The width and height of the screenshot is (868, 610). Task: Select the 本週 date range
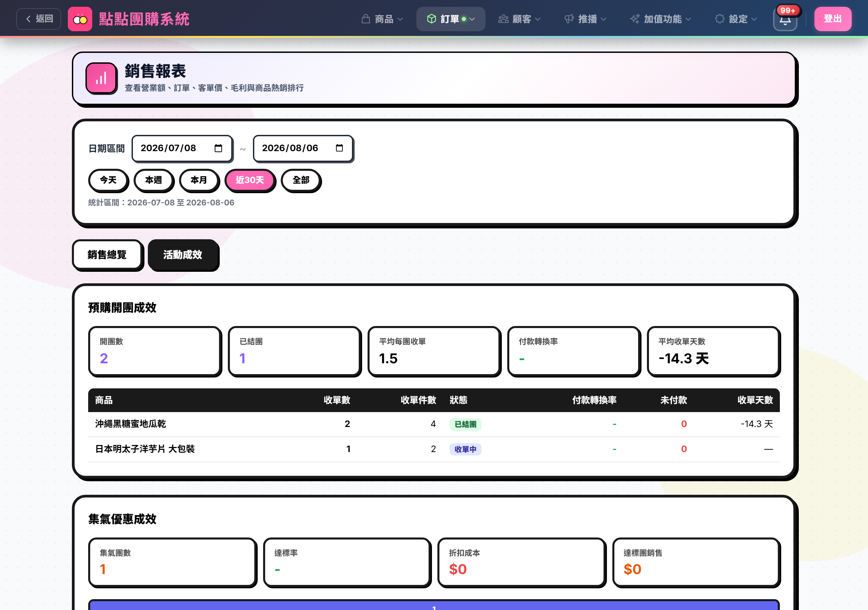pos(154,180)
